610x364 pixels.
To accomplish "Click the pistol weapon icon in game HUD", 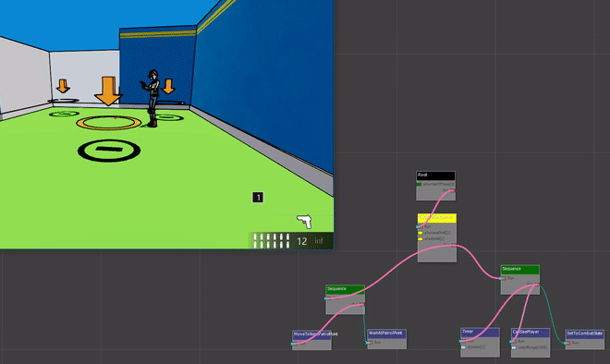I will point(305,222).
